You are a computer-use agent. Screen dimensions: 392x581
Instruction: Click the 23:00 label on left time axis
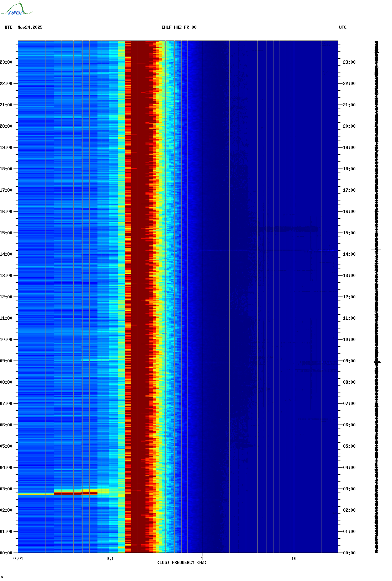tap(6, 62)
